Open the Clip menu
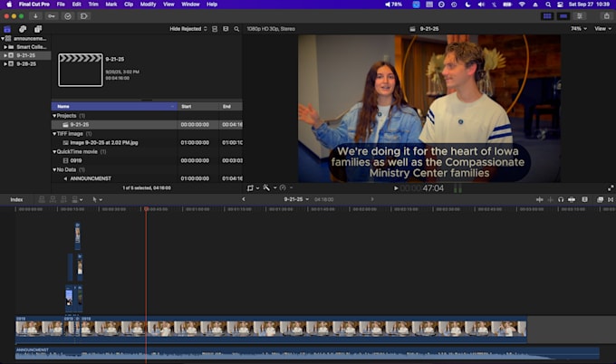 coord(129,5)
